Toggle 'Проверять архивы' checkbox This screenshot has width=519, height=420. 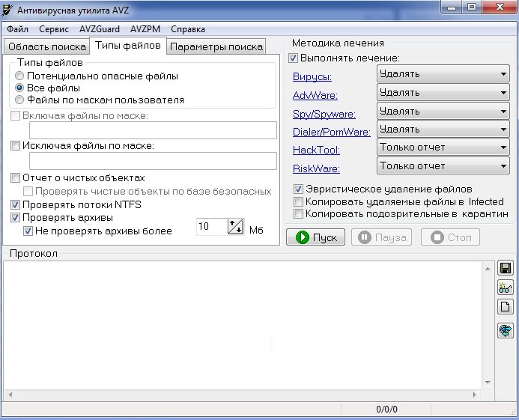[15, 217]
